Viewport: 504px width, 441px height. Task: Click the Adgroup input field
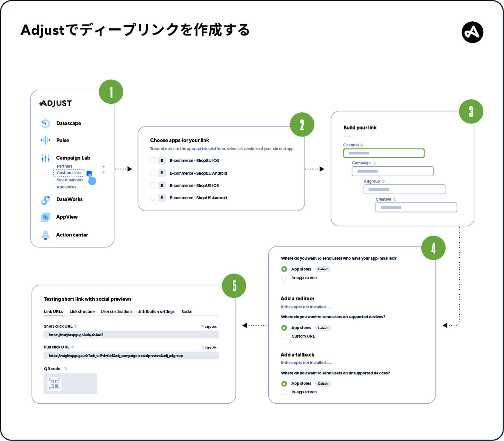(x=404, y=189)
